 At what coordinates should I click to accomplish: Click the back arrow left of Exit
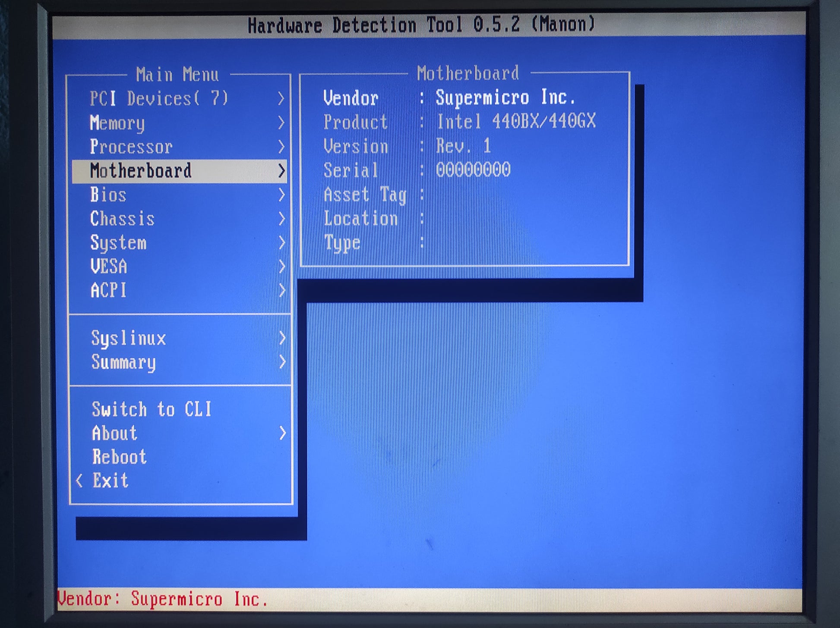click(79, 480)
